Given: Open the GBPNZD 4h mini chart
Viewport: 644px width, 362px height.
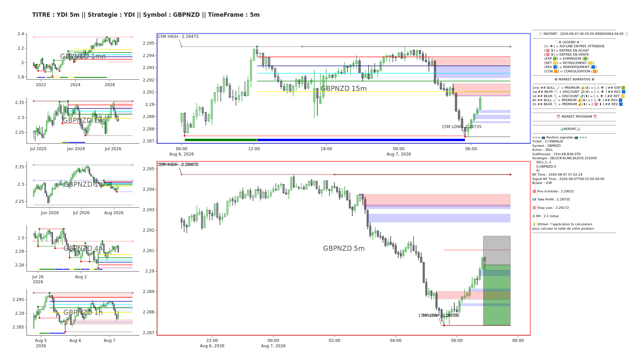Looking at the screenshot, I should click(x=83, y=248).
